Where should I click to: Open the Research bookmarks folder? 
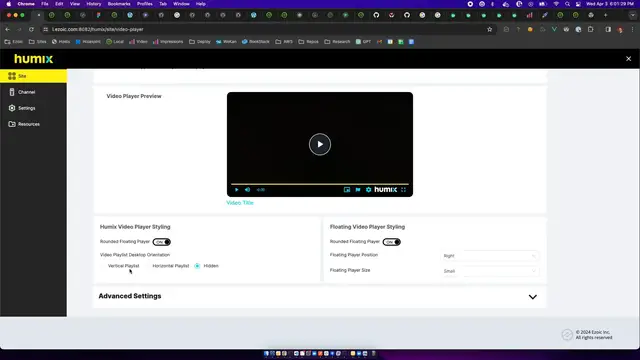point(337,42)
